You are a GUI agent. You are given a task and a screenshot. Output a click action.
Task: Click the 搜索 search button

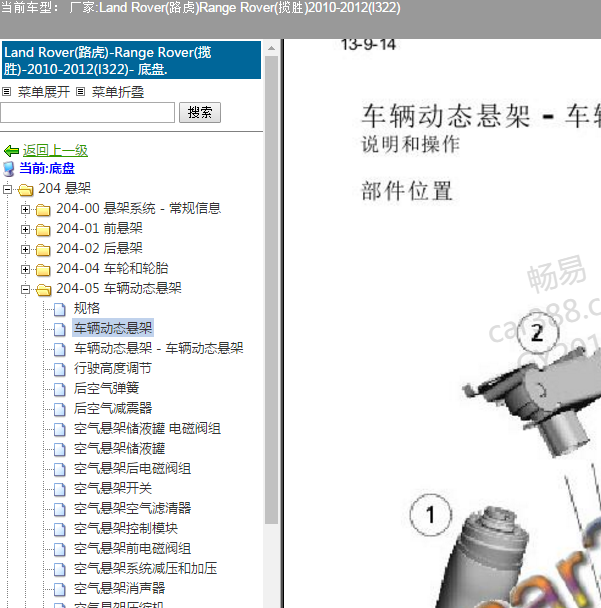click(200, 112)
